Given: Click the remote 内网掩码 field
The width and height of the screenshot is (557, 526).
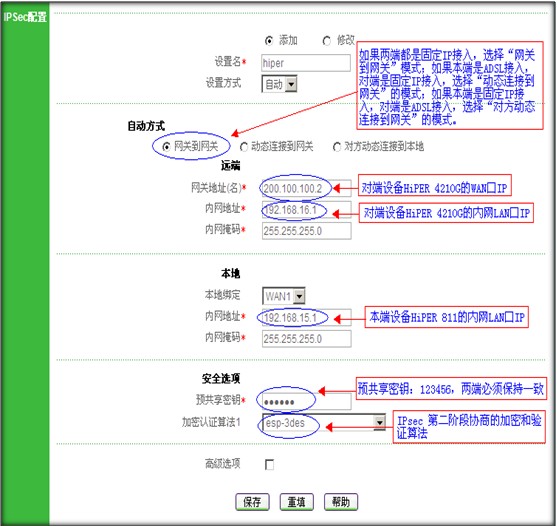Looking at the screenshot, I should [307, 231].
